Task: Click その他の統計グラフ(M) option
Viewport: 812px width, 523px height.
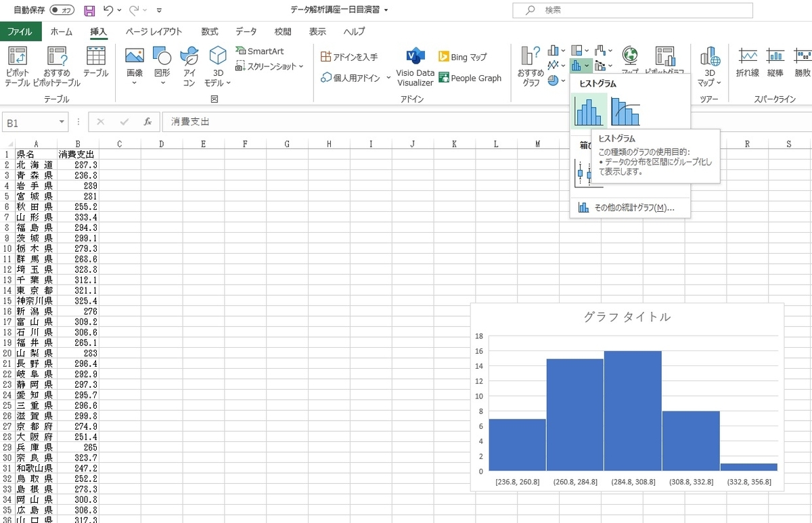Action: pos(629,206)
